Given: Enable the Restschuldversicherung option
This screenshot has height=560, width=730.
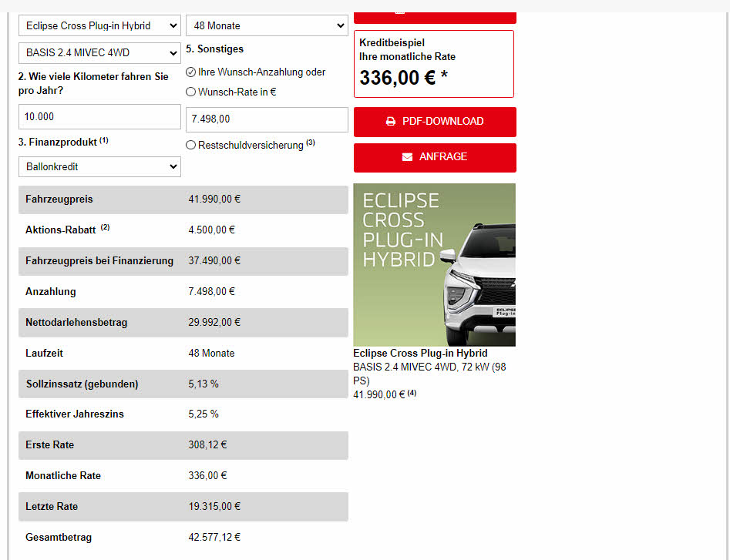Looking at the screenshot, I should 190,145.
